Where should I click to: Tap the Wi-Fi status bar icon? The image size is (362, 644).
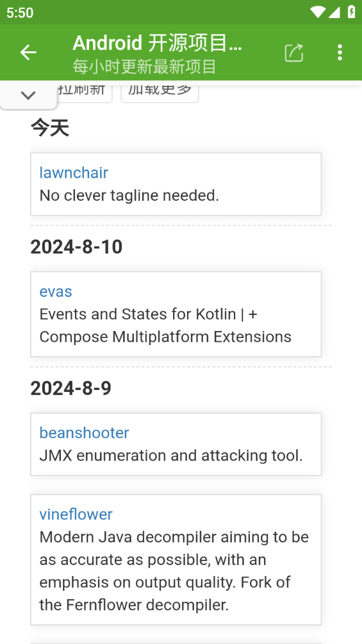click(x=317, y=12)
